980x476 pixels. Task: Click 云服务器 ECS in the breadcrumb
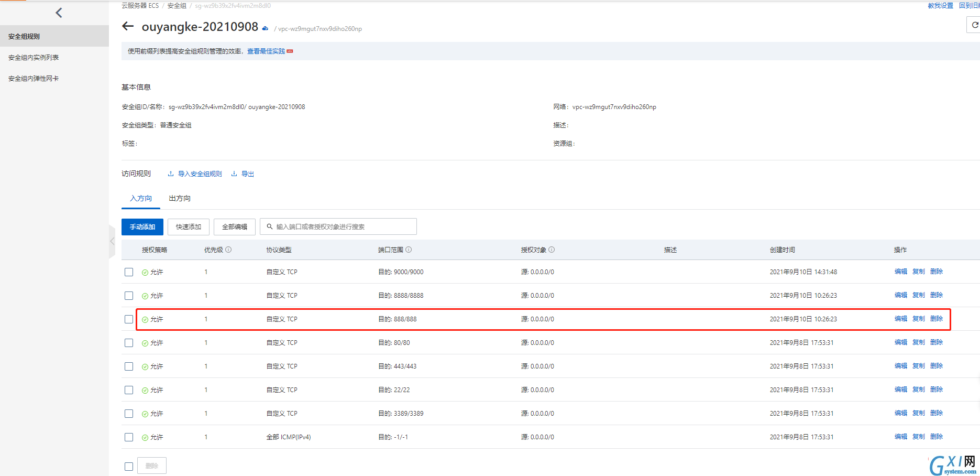[140, 6]
